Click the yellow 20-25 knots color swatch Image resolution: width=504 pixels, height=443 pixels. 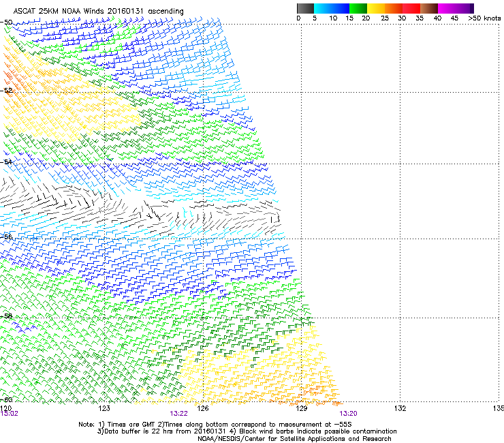click(x=376, y=8)
